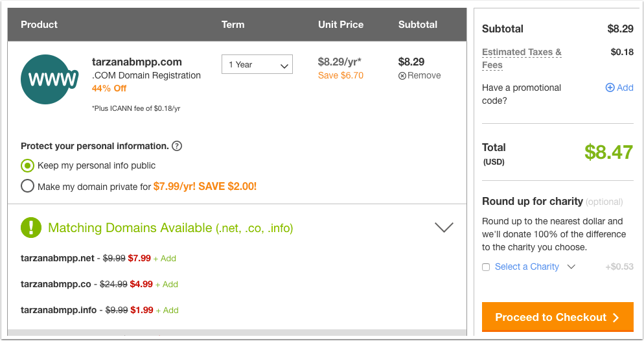Screen dimensions: 644x341
Task: Click the Select a Charity link
Action: [x=527, y=266]
